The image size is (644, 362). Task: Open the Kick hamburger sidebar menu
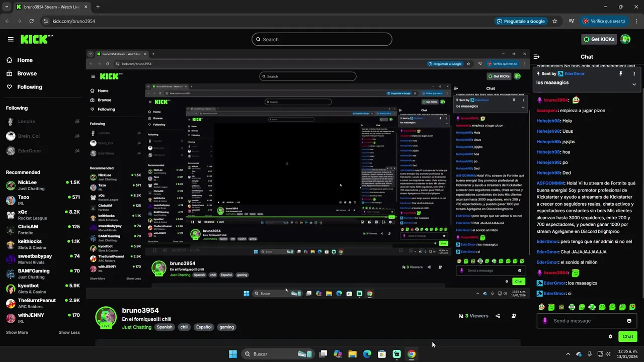tap(11, 39)
